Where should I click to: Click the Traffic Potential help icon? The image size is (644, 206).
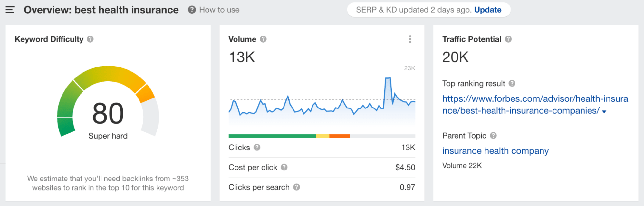pyautogui.click(x=508, y=39)
